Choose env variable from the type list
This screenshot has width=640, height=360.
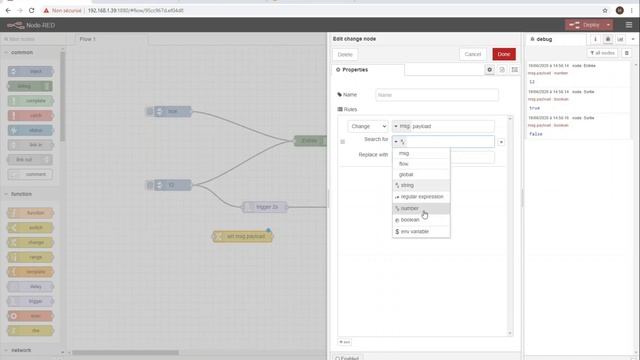[421, 231]
